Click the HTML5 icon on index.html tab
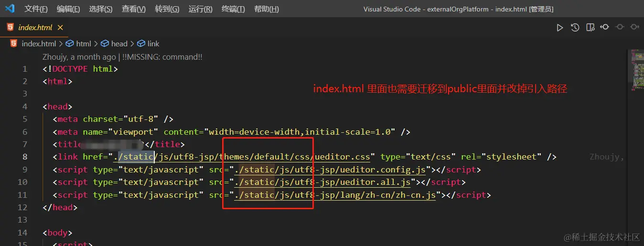 [x=11, y=28]
